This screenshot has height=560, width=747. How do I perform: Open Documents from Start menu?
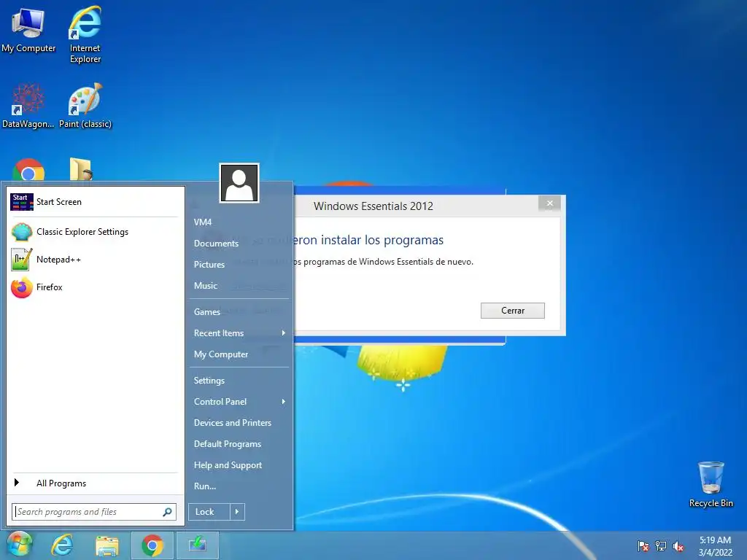point(216,244)
